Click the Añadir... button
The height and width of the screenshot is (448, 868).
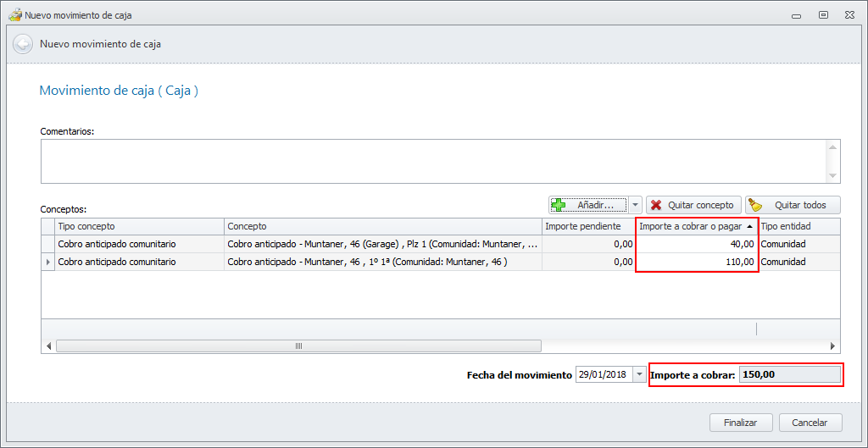588,205
